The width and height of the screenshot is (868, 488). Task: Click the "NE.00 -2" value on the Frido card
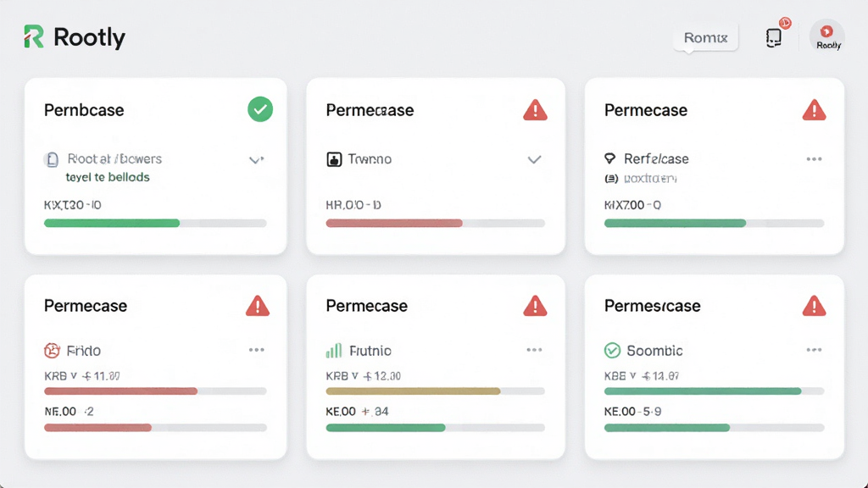pos(70,412)
